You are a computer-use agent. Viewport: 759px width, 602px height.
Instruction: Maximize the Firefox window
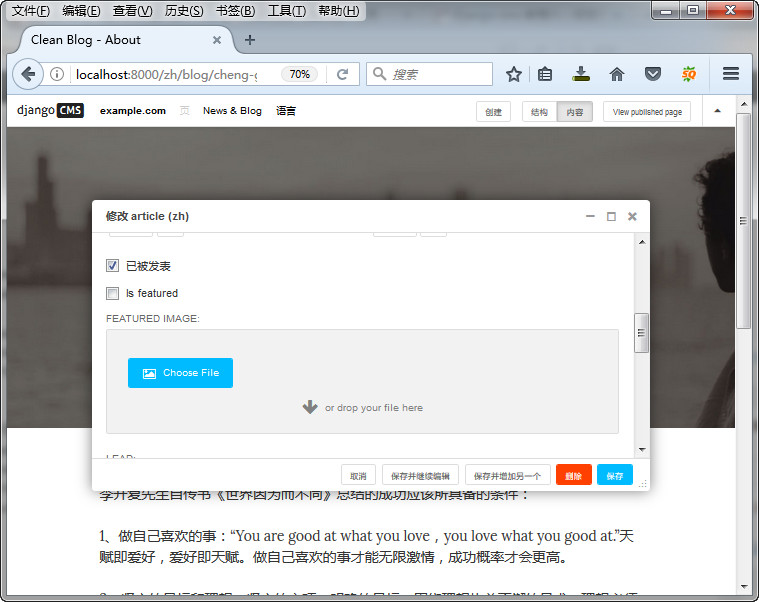click(693, 10)
